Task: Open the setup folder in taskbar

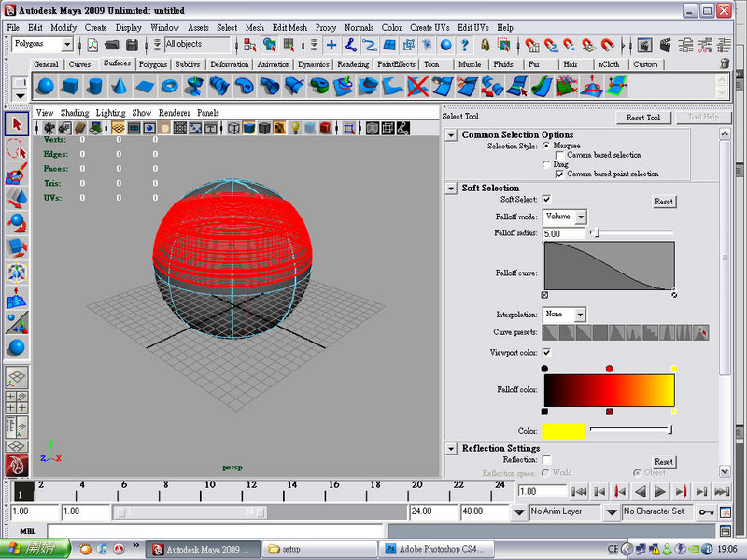Action: click(320, 549)
